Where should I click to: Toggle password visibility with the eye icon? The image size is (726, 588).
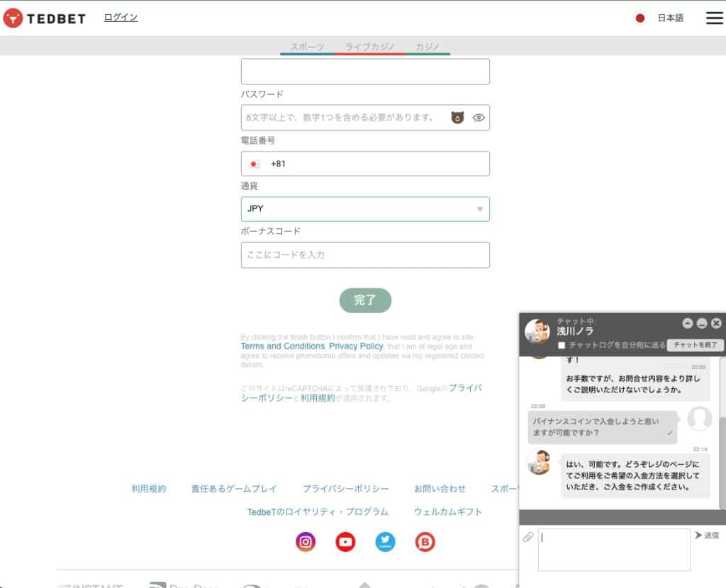tap(479, 118)
